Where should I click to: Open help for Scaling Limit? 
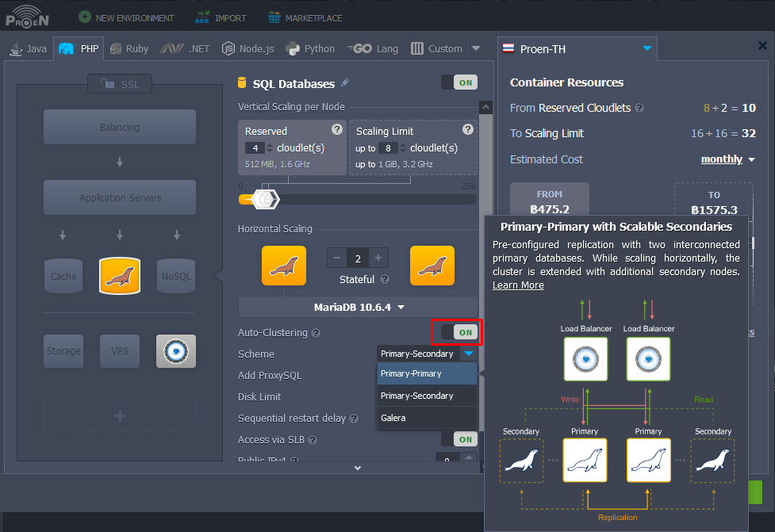467,129
